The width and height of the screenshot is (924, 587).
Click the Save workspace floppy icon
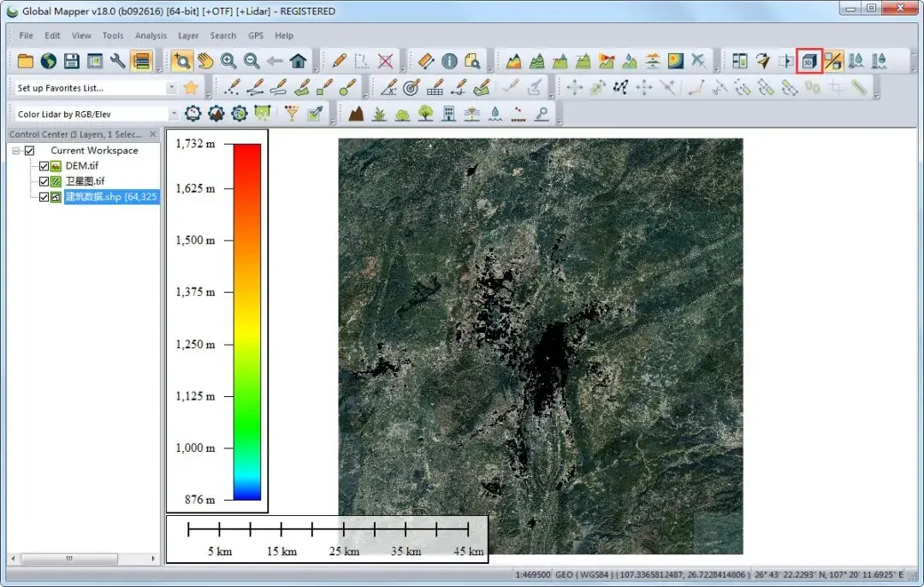coord(72,61)
